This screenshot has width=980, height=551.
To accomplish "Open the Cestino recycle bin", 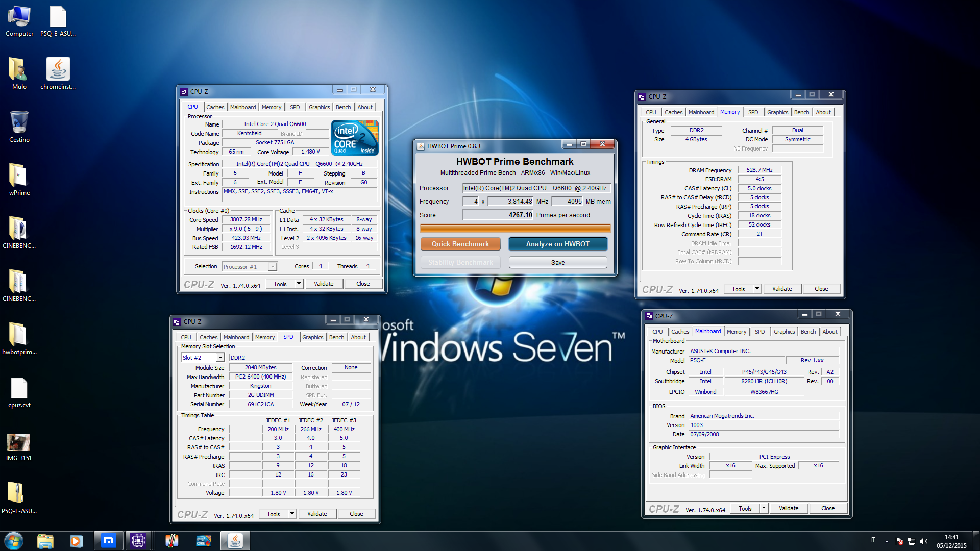I will coord(19,127).
